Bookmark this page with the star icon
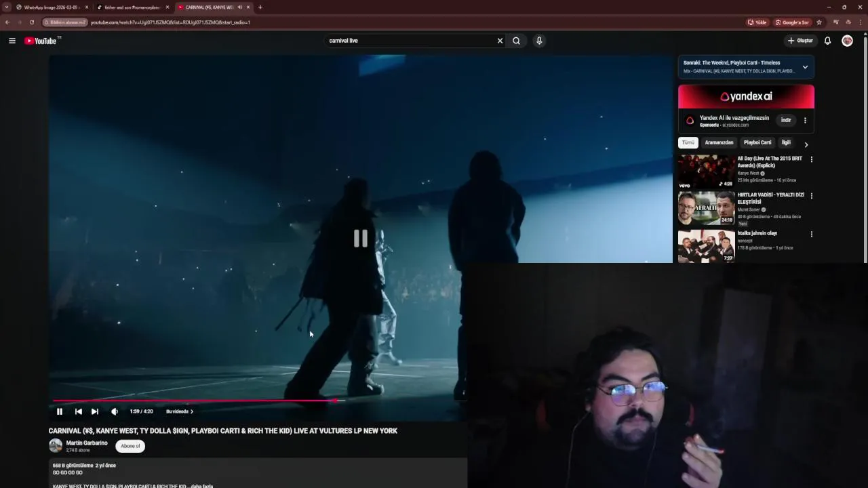The height and width of the screenshot is (488, 868). pos(819,22)
